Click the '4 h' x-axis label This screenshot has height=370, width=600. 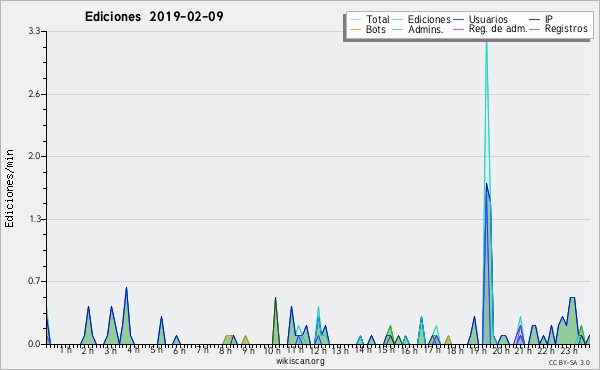(133, 350)
